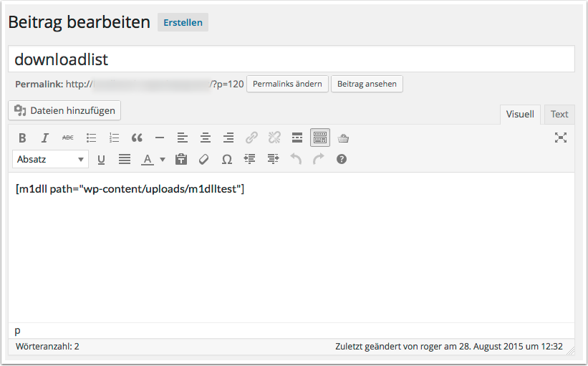Toggle the toolbar kitchen sink row
This screenshot has width=588, height=366.
(320, 138)
